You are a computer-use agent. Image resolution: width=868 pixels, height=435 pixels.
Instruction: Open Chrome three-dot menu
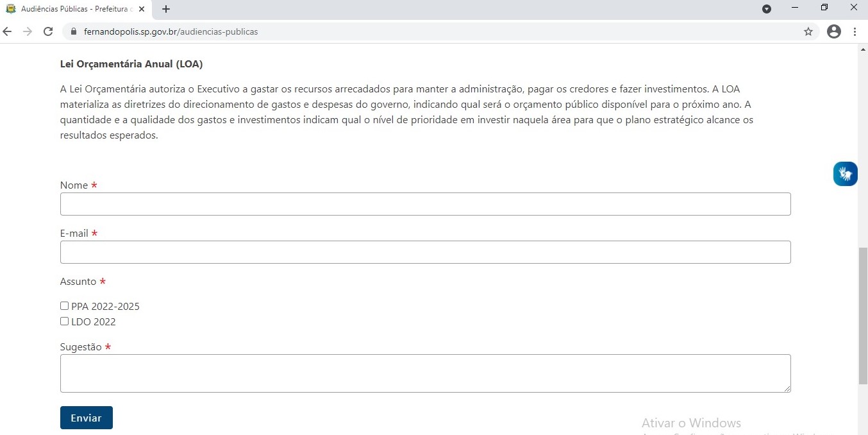855,31
